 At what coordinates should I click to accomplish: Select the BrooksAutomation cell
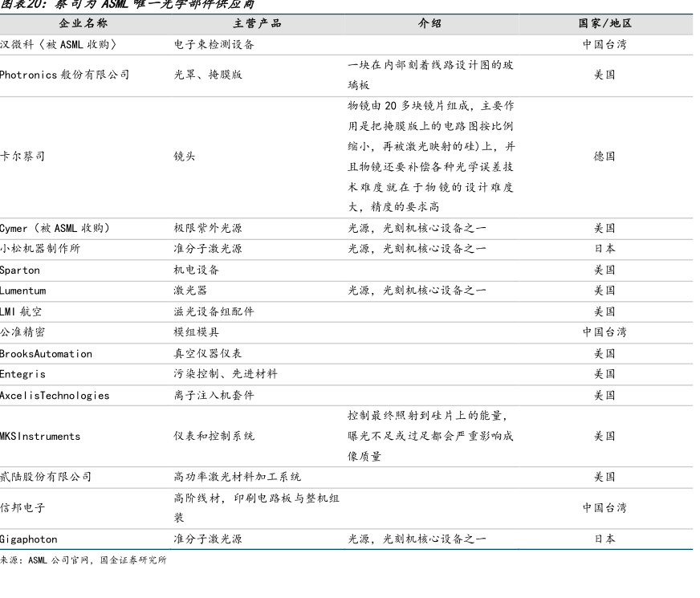pos(46,353)
